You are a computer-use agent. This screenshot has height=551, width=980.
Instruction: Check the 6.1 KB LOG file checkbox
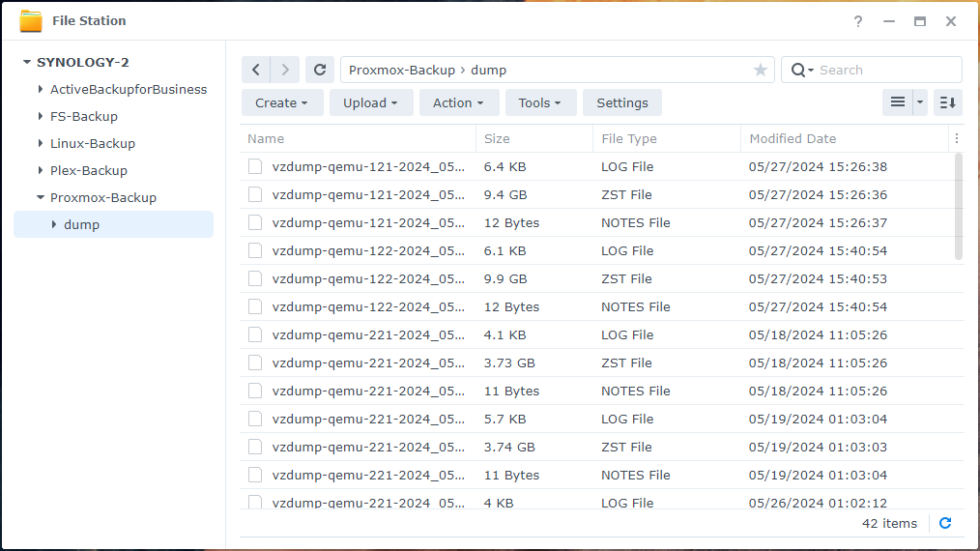tap(255, 250)
